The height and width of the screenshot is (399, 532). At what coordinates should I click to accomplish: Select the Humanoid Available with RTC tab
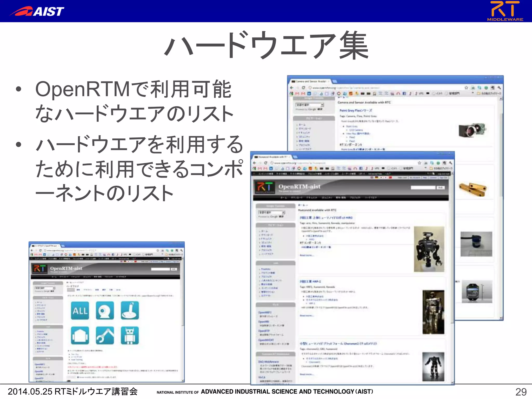272,157
